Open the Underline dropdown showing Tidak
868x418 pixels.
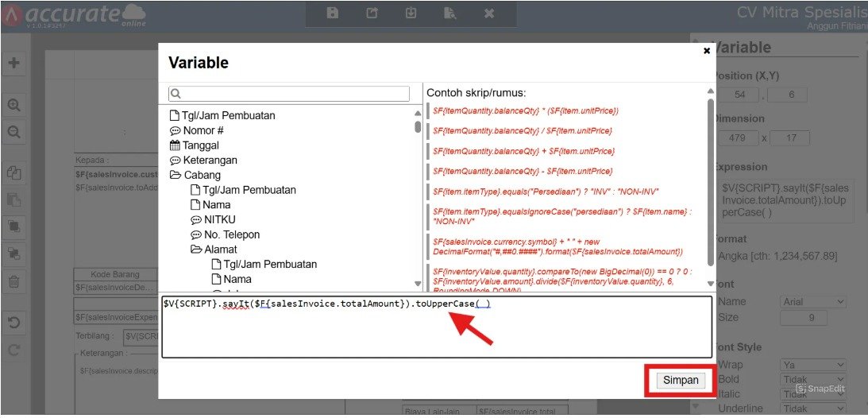tap(813, 408)
